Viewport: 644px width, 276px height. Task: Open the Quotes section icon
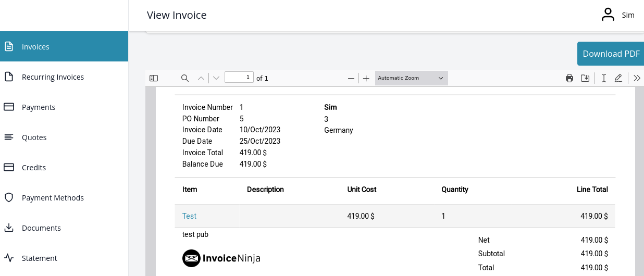tap(9, 137)
